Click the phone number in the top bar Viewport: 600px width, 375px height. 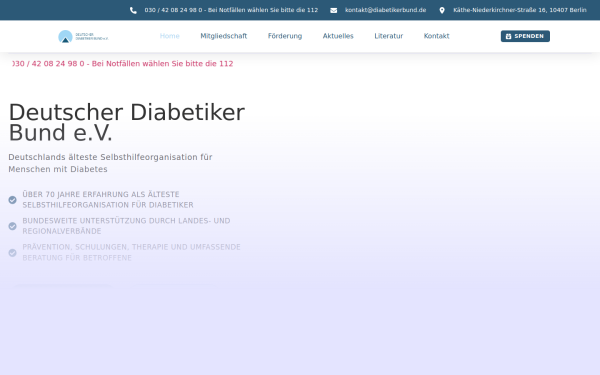[x=231, y=10]
